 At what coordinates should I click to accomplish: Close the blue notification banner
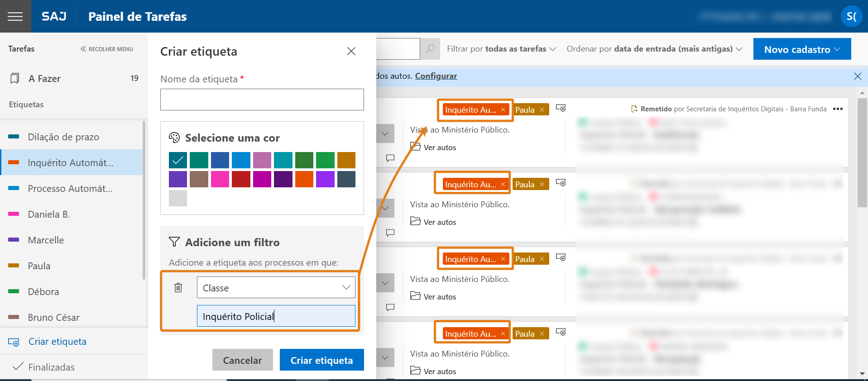click(x=857, y=76)
